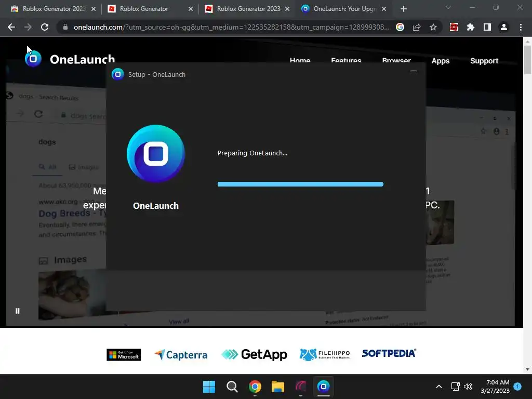This screenshot has height=399, width=532.
Task: View site information padlock
Action: [x=65, y=27]
